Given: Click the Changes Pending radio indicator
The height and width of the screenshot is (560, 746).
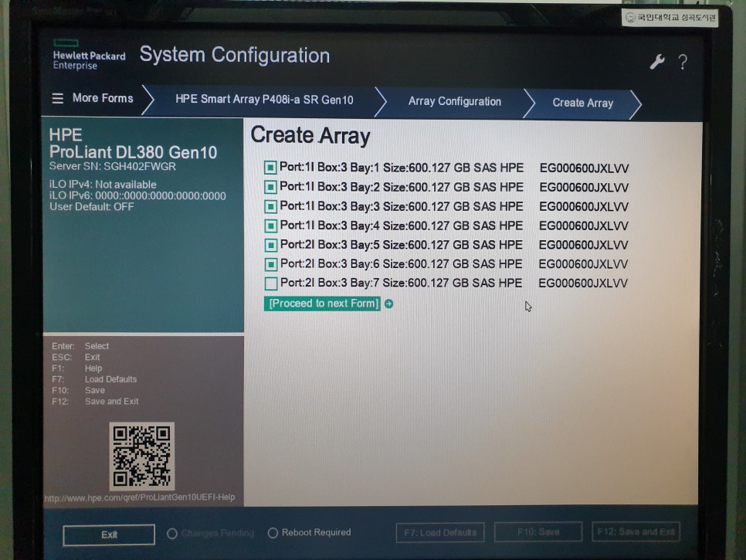Looking at the screenshot, I should 172,534.
